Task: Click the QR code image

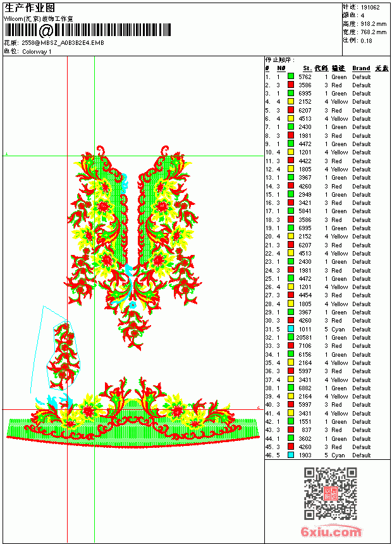Action: (330, 493)
